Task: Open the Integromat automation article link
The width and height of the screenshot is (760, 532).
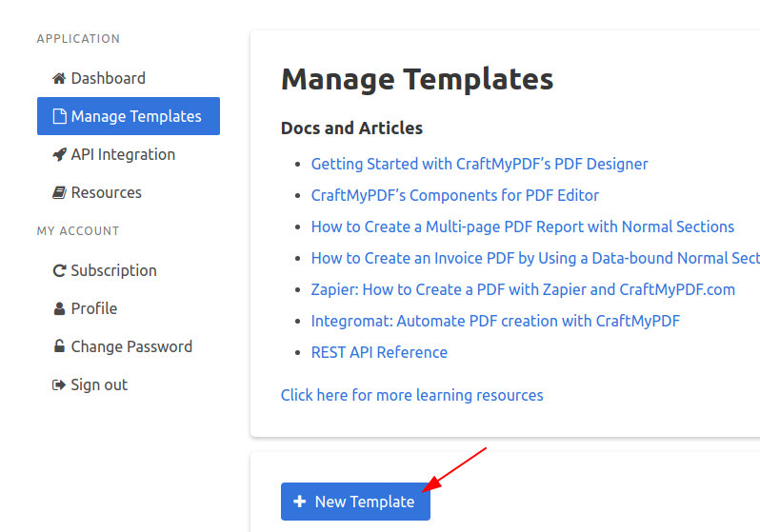Action: click(495, 321)
